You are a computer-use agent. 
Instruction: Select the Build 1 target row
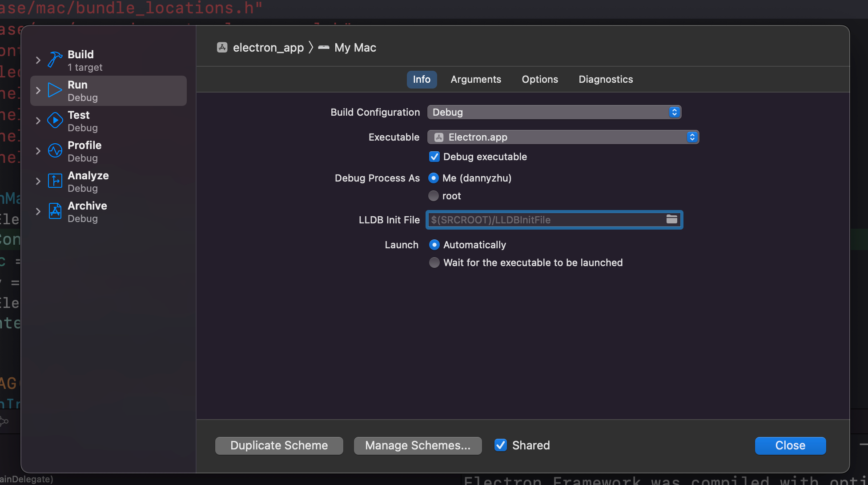(x=108, y=61)
